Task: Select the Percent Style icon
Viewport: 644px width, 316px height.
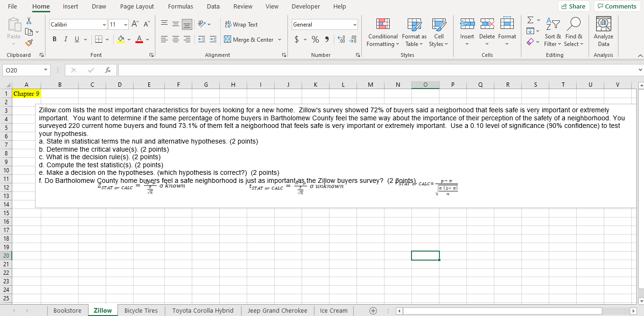Action: coord(315,39)
